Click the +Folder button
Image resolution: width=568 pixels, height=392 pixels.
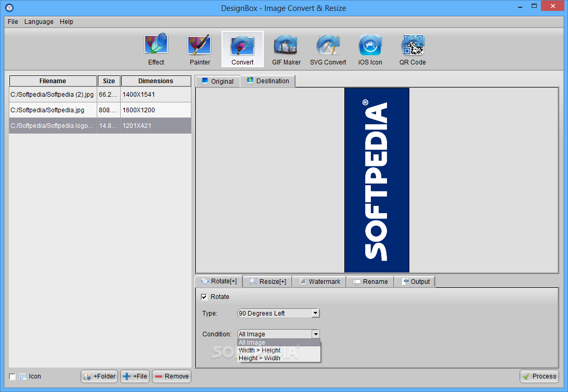[x=100, y=376]
